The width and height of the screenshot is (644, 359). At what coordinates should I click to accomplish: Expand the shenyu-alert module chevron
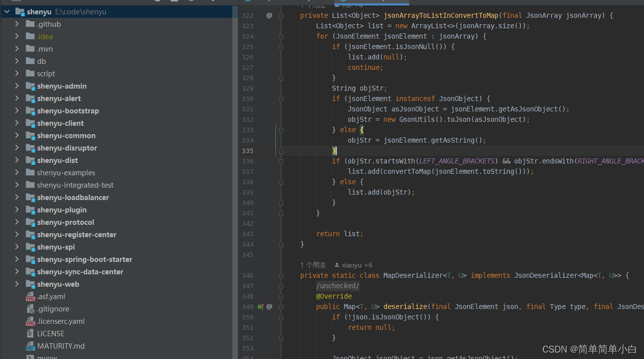pos(17,98)
